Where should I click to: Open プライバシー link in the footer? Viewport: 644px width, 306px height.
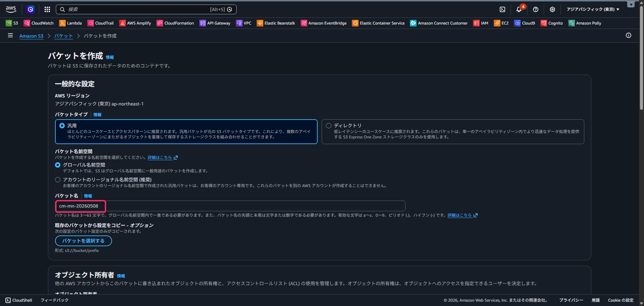(571, 300)
